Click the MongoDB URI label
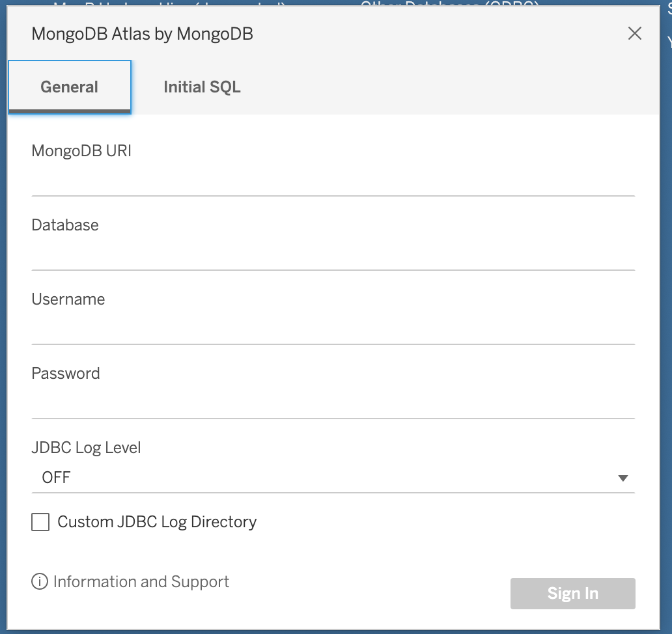Image resolution: width=672 pixels, height=634 pixels. 81,151
